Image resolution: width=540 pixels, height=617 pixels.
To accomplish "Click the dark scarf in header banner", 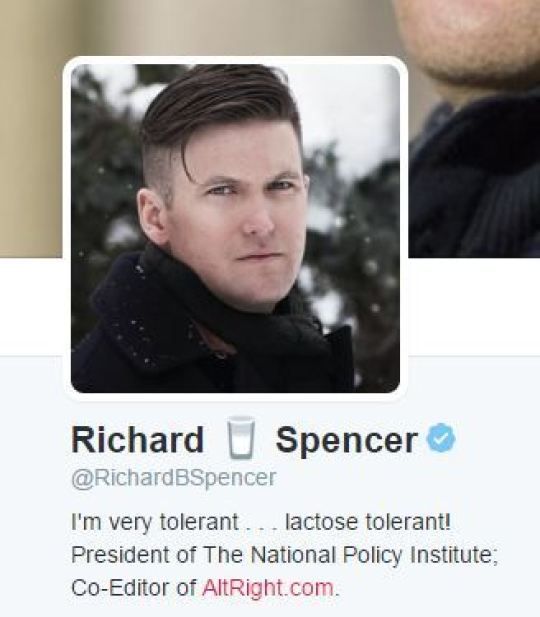I will [476, 177].
